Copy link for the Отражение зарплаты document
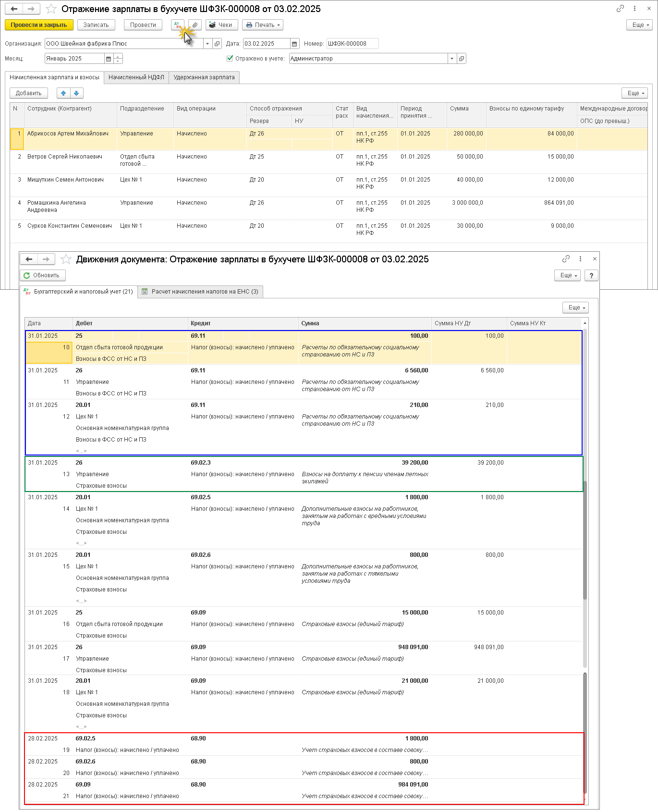 620,9
